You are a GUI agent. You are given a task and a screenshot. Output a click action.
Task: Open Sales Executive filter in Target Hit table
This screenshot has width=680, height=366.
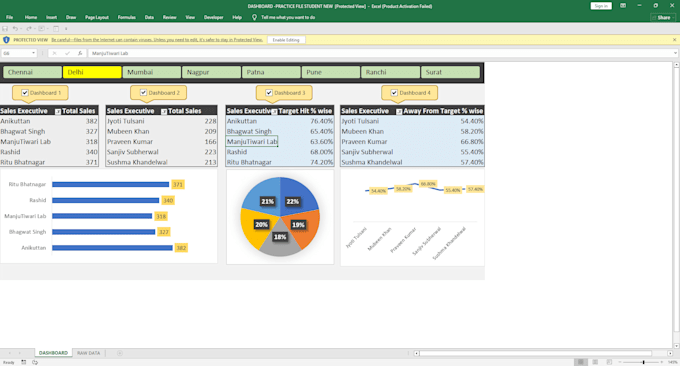tap(275, 111)
